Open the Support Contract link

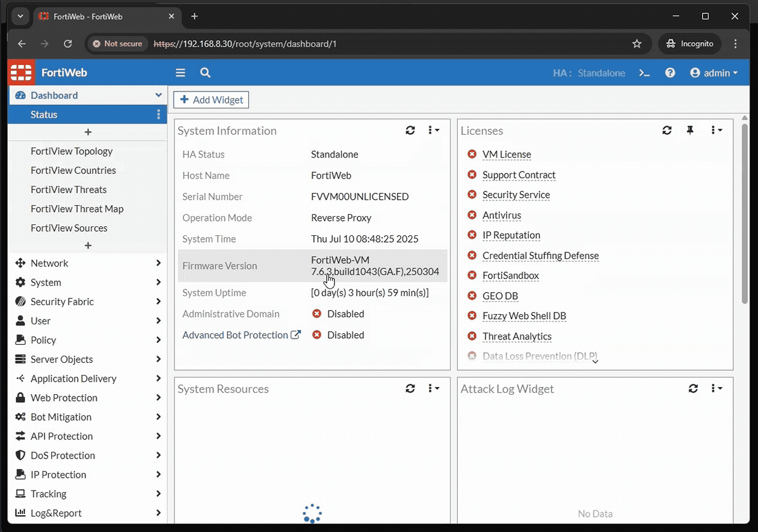pos(519,175)
